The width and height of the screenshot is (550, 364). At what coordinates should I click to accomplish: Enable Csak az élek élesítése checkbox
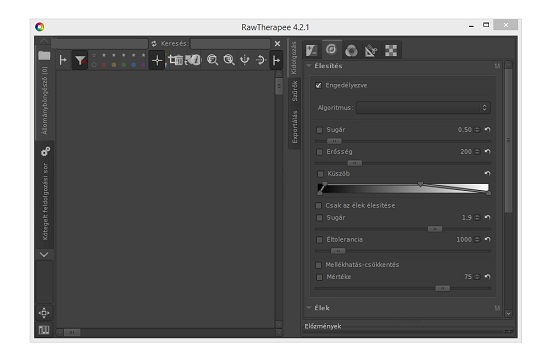[318, 205]
